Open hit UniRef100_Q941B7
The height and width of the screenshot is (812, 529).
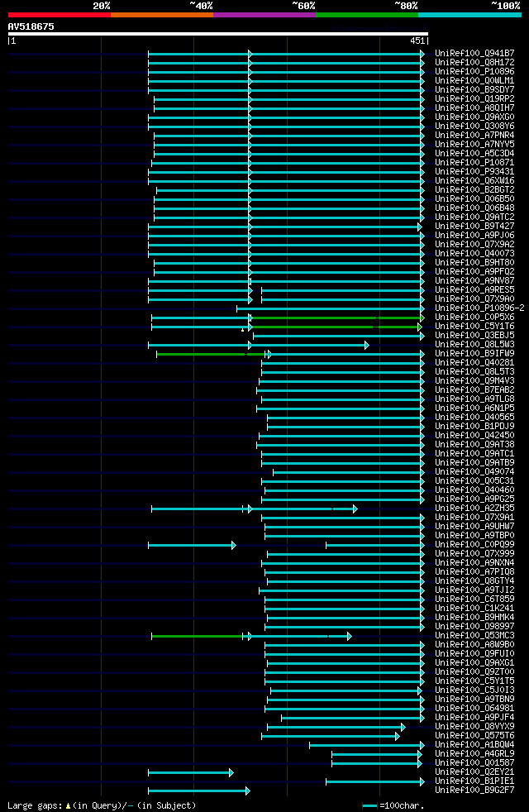click(x=474, y=54)
